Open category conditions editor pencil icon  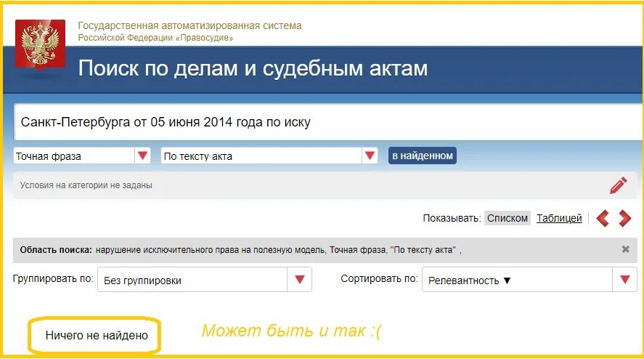coord(618,185)
